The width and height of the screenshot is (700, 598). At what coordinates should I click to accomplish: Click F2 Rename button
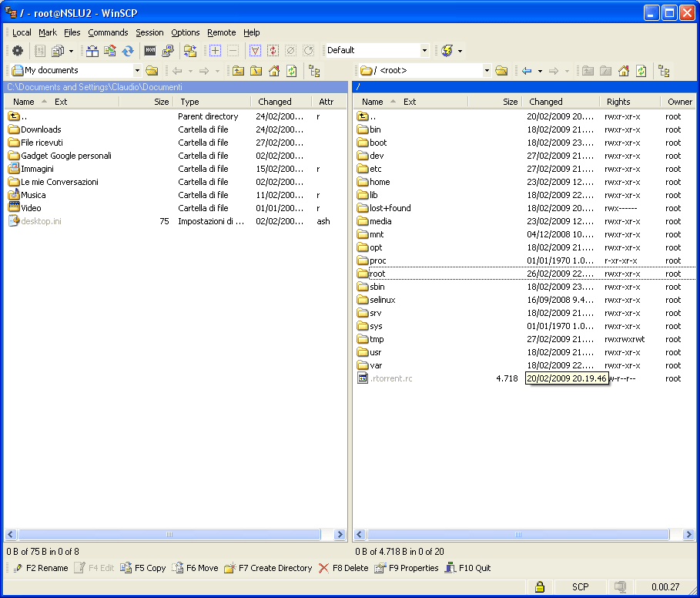[x=41, y=568]
